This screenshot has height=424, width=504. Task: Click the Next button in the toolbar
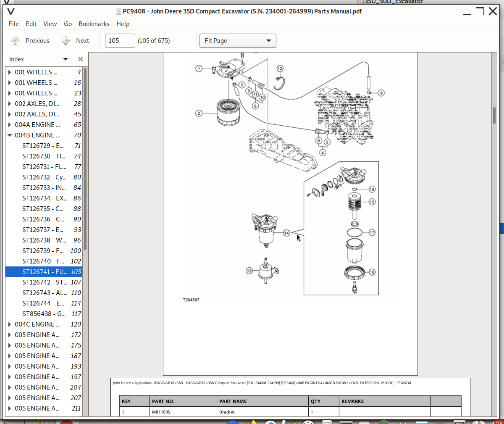tap(82, 40)
